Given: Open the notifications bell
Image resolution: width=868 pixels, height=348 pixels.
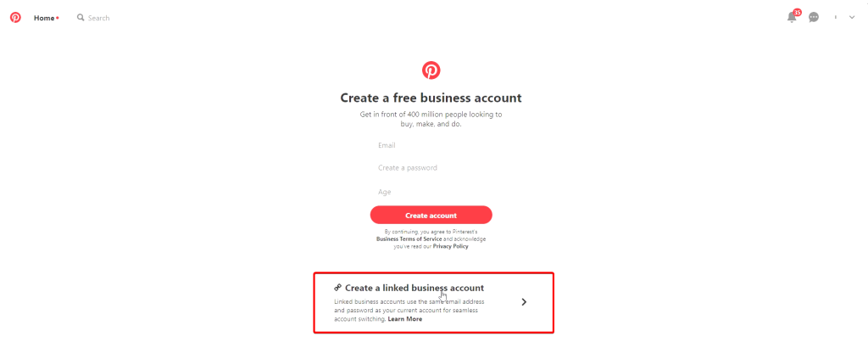Looking at the screenshot, I should coord(793,17).
